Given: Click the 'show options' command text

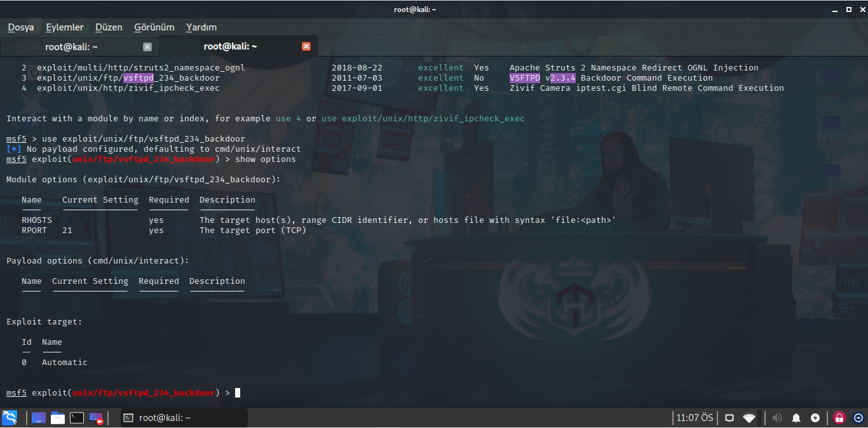Looking at the screenshot, I should click(x=266, y=159).
